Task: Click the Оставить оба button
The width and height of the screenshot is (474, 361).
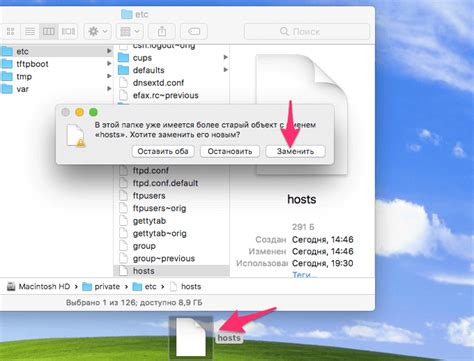Action: click(163, 151)
